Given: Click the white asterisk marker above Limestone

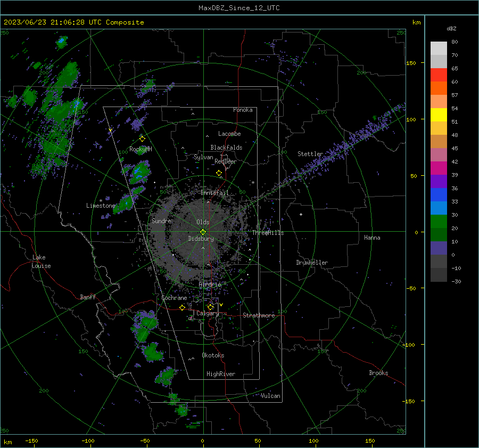Looking at the screenshot, I should pyautogui.click(x=101, y=201).
